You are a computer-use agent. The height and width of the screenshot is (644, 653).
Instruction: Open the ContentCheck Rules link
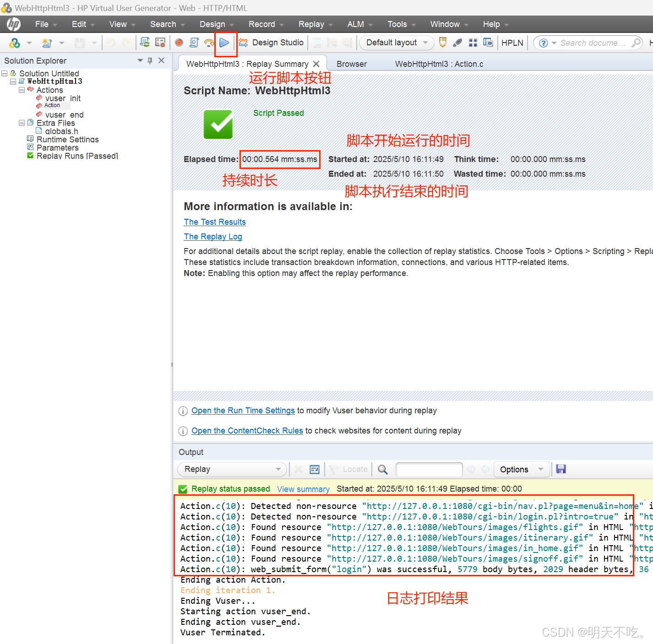coord(247,431)
